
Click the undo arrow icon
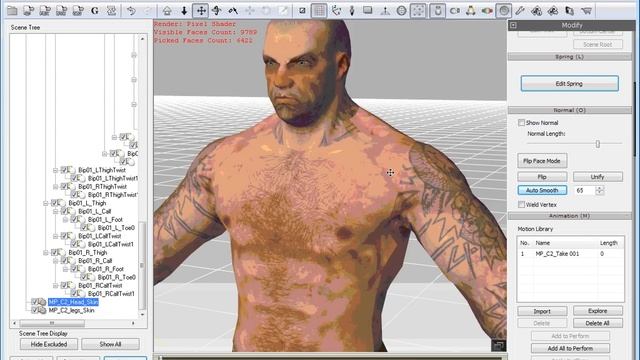click(x=131, y=11)
